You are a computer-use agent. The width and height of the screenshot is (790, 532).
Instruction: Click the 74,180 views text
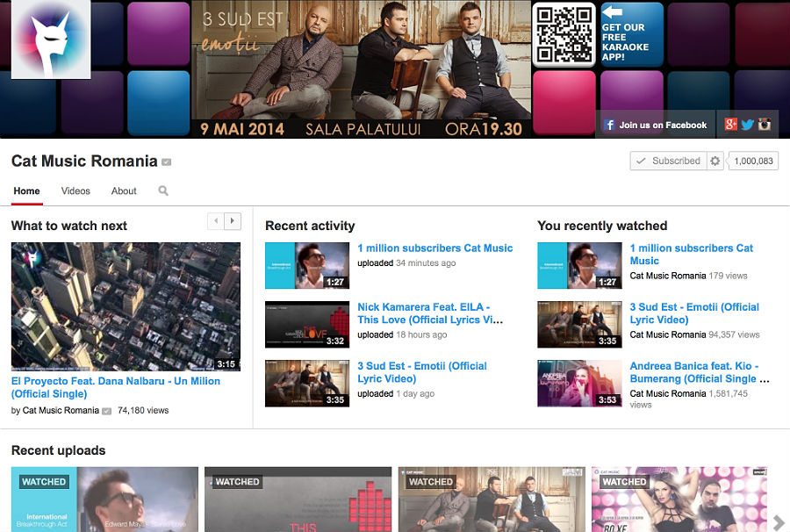point(143,411)
